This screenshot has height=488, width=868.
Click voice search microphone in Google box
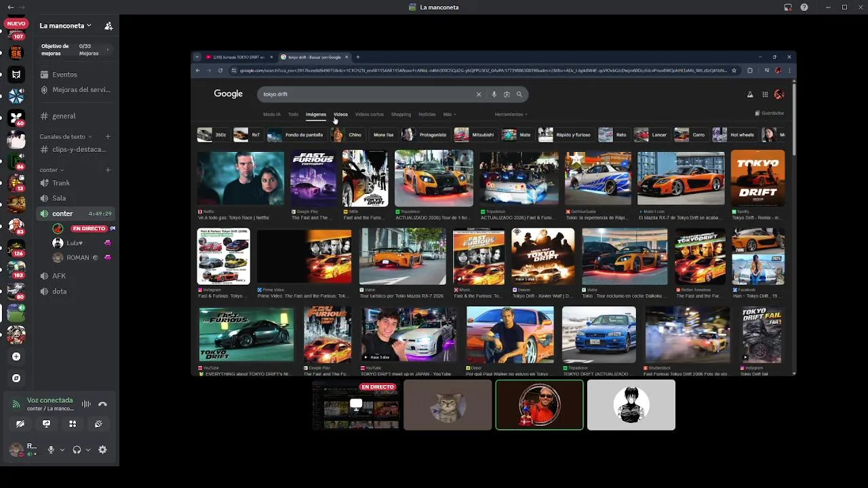coord(494,94)
